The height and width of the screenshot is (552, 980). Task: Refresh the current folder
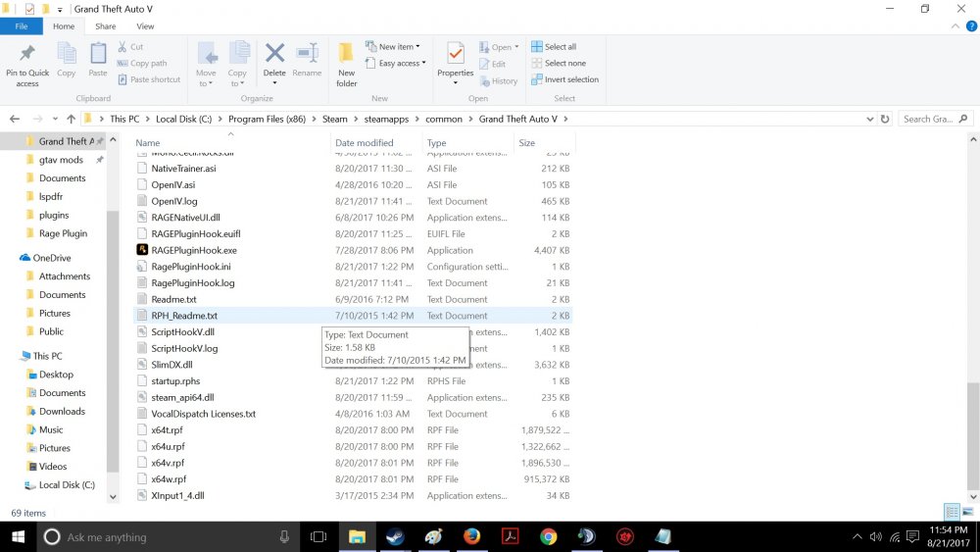(884, 119)
